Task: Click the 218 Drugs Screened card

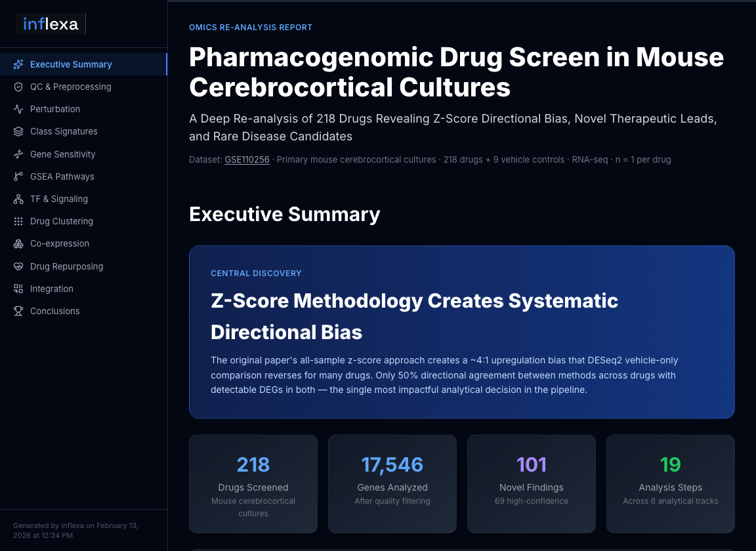Action: [x=253, y=484]
